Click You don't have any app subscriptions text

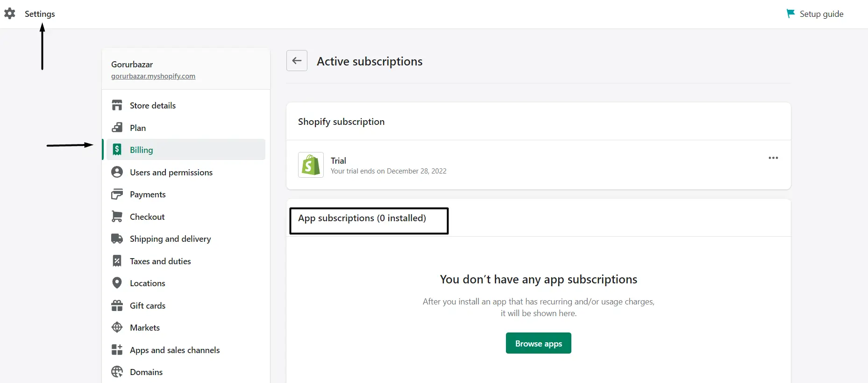tap(538, 279)
